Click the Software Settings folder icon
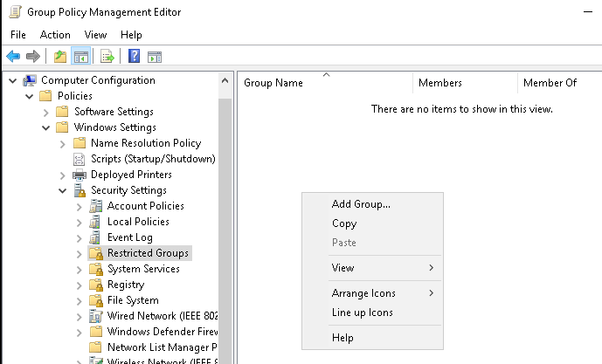The image size is (602, 364). 62,111
